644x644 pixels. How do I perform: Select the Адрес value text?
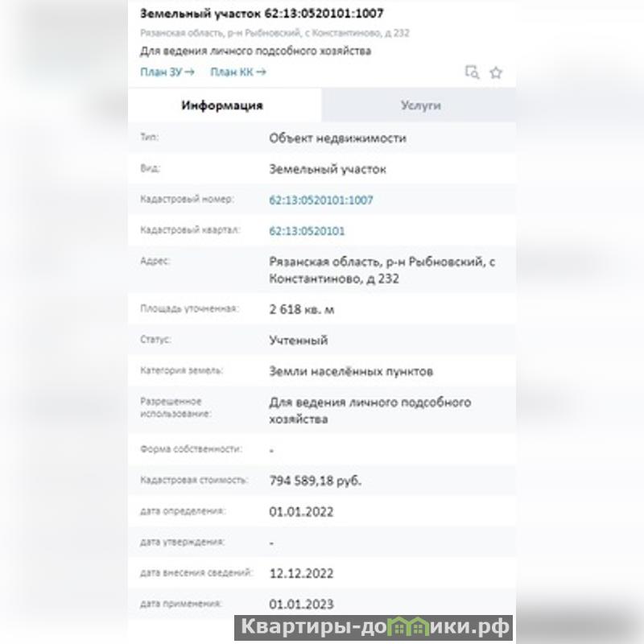pyautogui.click(x=382, y=270)
